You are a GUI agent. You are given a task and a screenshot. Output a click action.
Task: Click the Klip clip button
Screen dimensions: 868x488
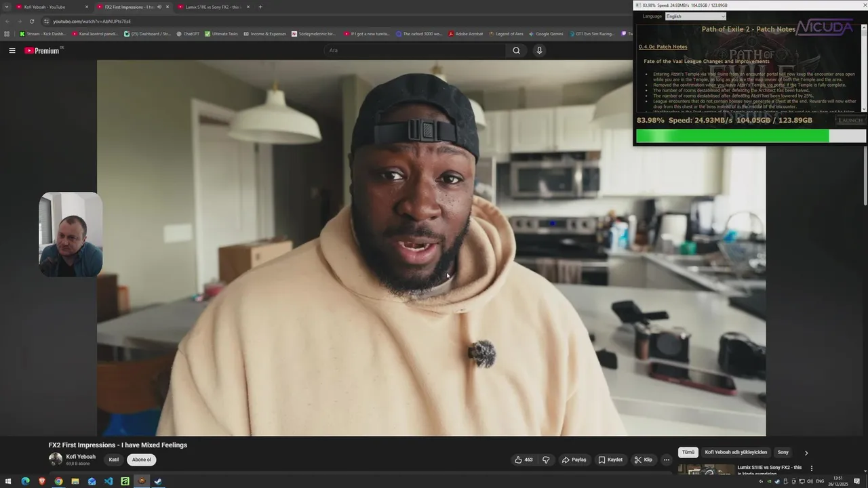[644, 460]
